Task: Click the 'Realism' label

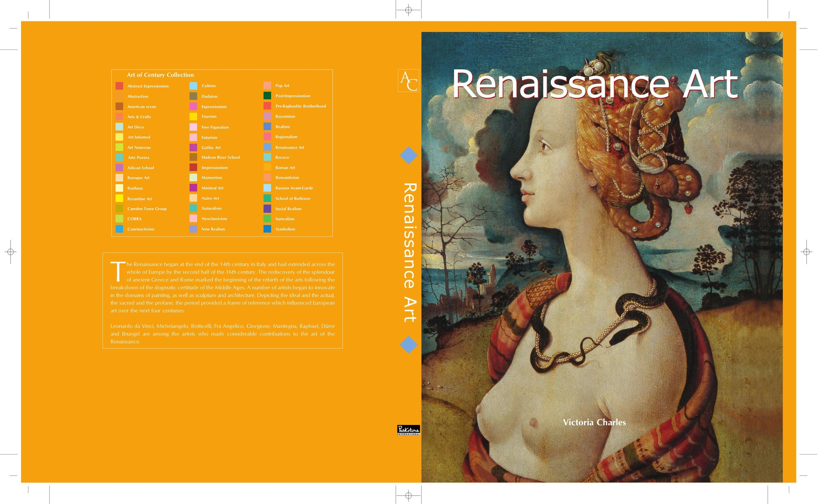Action: 282,127
